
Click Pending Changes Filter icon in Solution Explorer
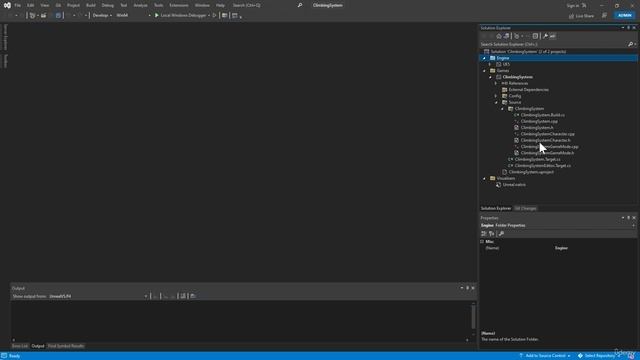click(517, 36)
